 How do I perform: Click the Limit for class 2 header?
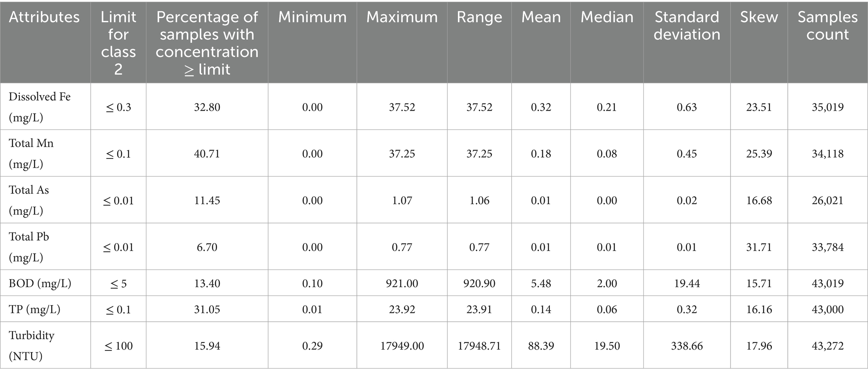[x=118, y=43]
